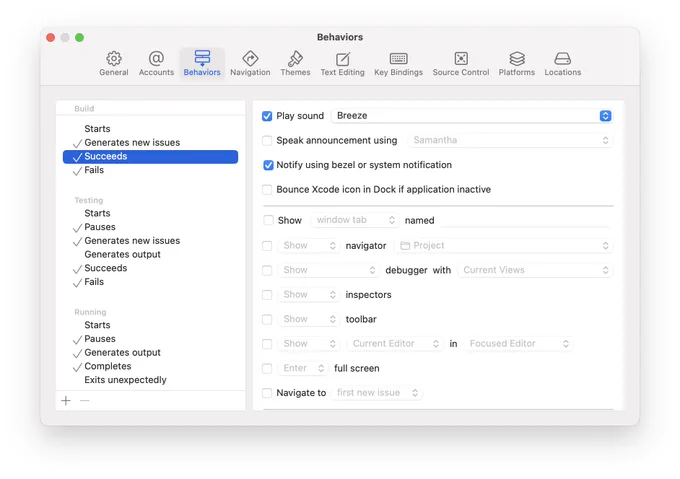The image size is (680, 479).
Task: Select Testing Succeeds behavior
Action: 150,268
